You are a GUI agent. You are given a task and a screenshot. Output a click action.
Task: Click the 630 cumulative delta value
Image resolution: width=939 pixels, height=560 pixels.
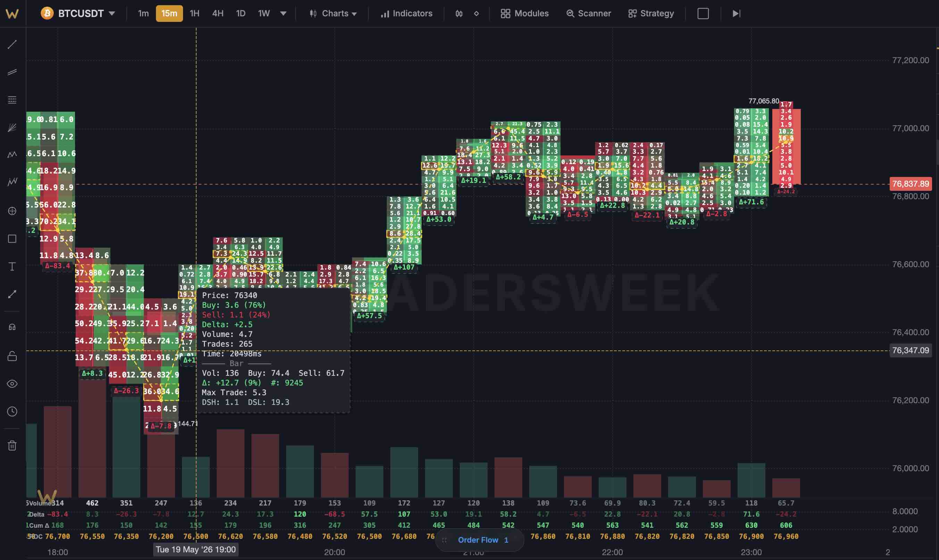pos(751,525)
